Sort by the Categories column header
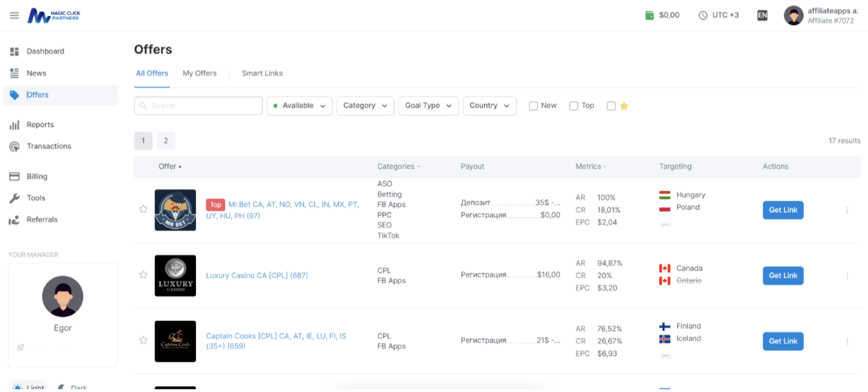 click(x=399, y=166)
